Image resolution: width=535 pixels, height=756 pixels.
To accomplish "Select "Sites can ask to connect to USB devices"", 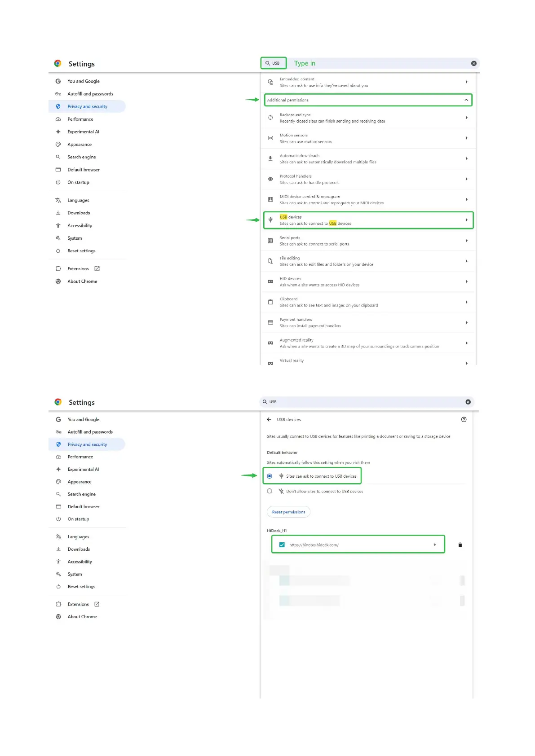I will coord(270,476).
